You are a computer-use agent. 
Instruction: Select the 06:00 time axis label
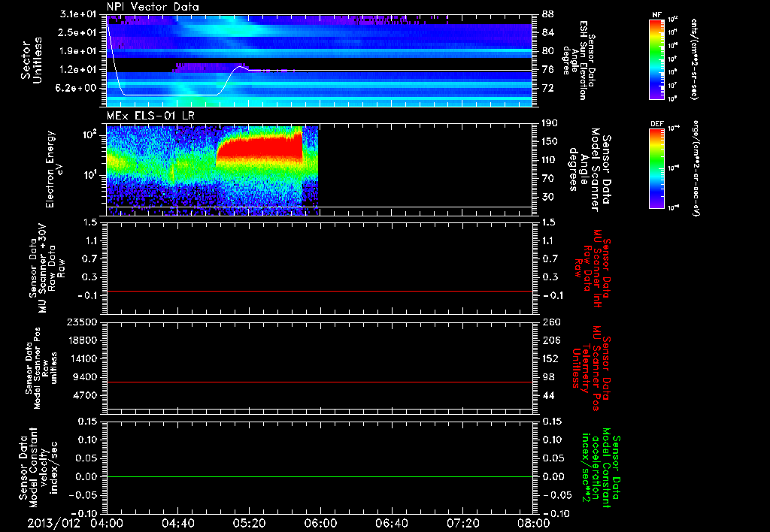(321, 523)
